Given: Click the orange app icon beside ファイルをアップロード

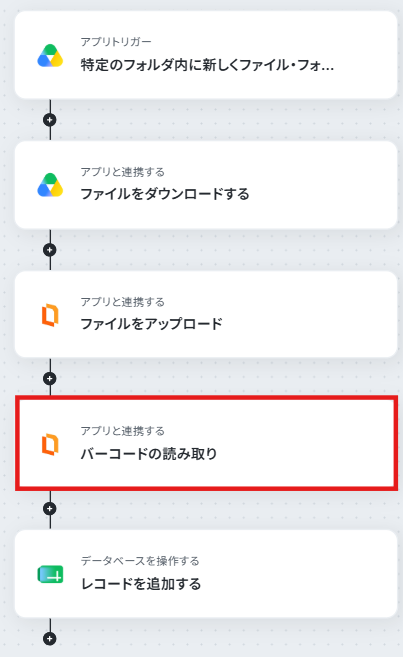Looking at the screenshot, I should (50, 315).
